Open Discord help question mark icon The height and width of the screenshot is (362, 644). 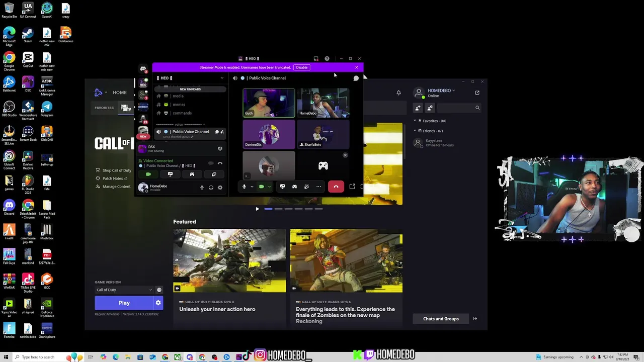click(327, 58)
